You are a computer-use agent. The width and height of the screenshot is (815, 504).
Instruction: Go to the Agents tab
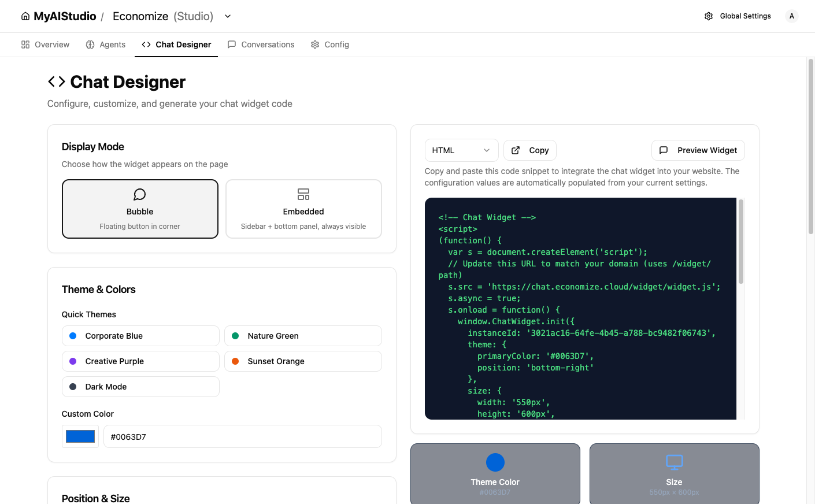(x=106, y=45)
